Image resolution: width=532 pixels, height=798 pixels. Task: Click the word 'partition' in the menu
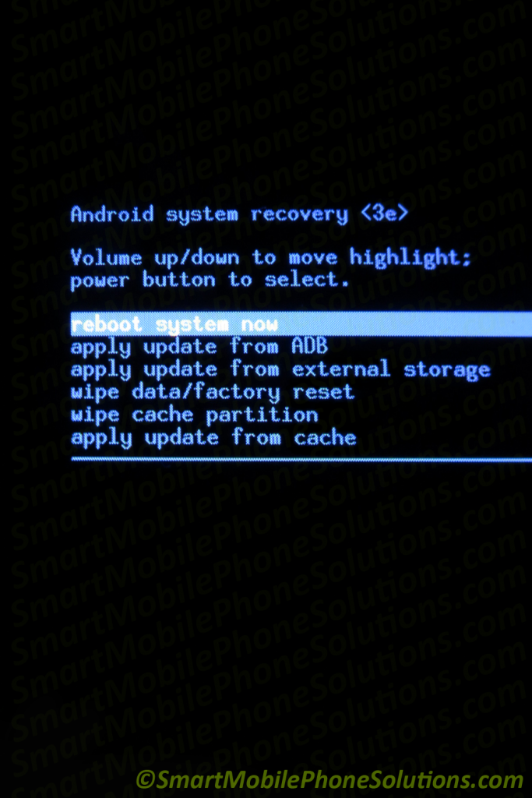(262, 415)
